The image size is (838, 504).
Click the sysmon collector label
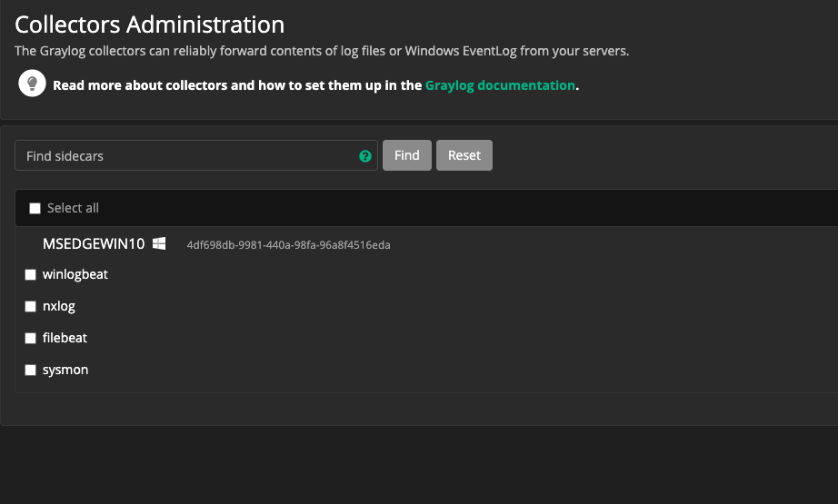65,370
